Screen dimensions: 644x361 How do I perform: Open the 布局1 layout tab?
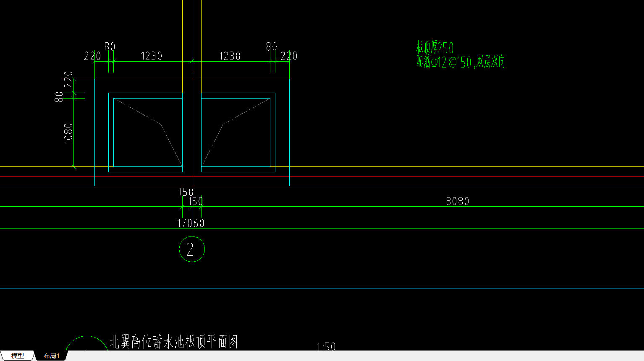51,356
